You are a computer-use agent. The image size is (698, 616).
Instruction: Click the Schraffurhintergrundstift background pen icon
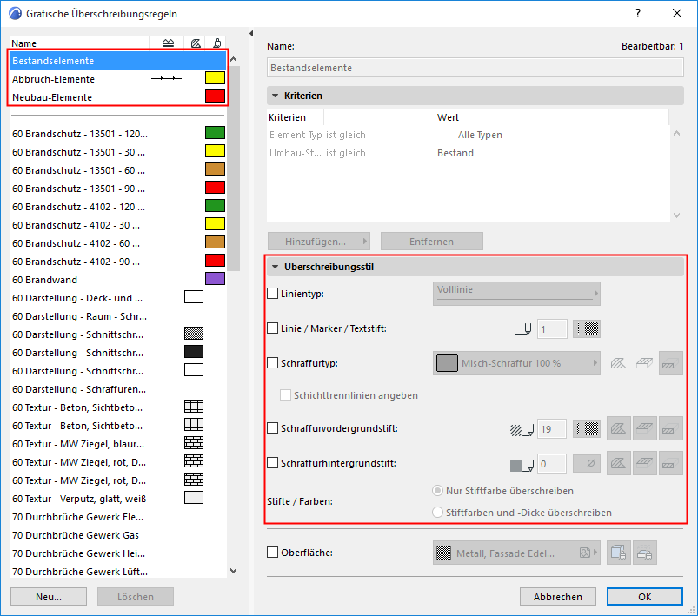(x=522, y=465)
